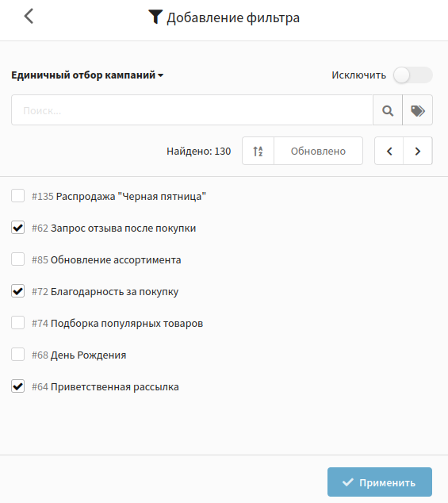Click the magnifier search icon
Screen dimensions: 448x503
pyautogui.click(x=388, y=110)
